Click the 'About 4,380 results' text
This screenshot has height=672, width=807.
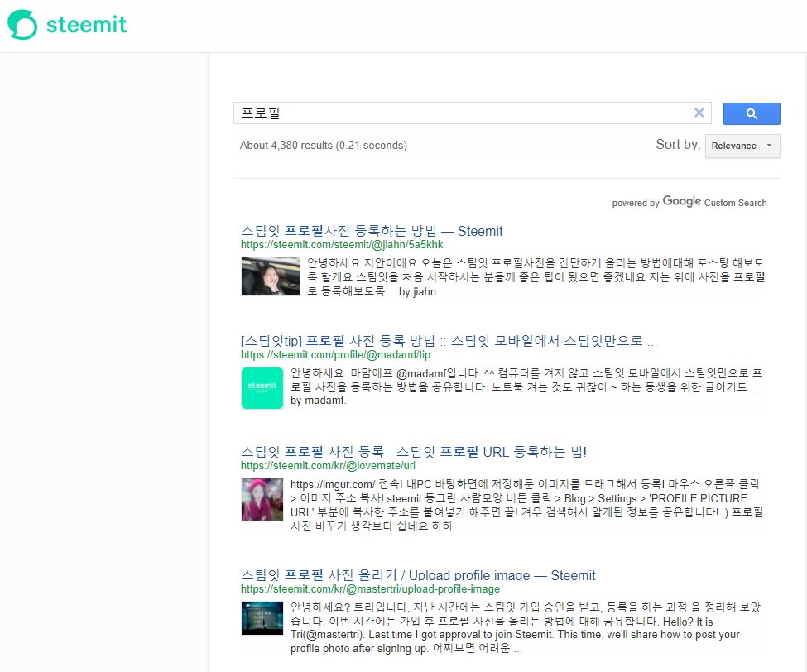323,146
